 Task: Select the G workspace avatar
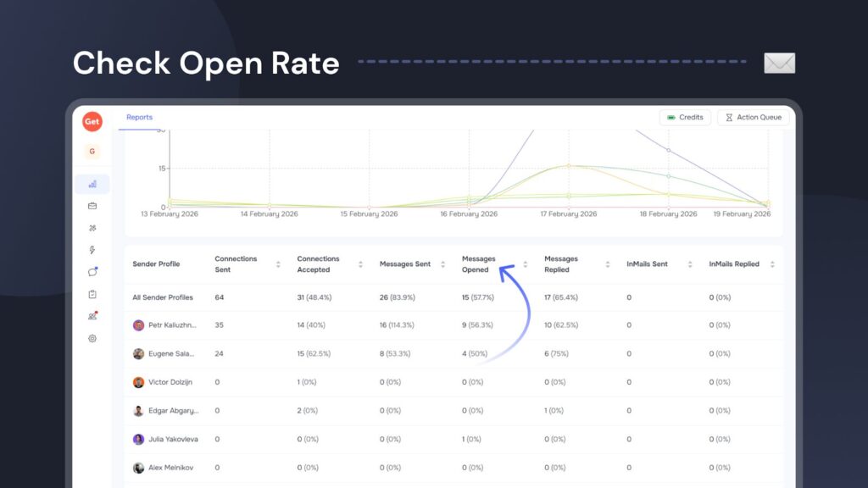coord(92,150)
